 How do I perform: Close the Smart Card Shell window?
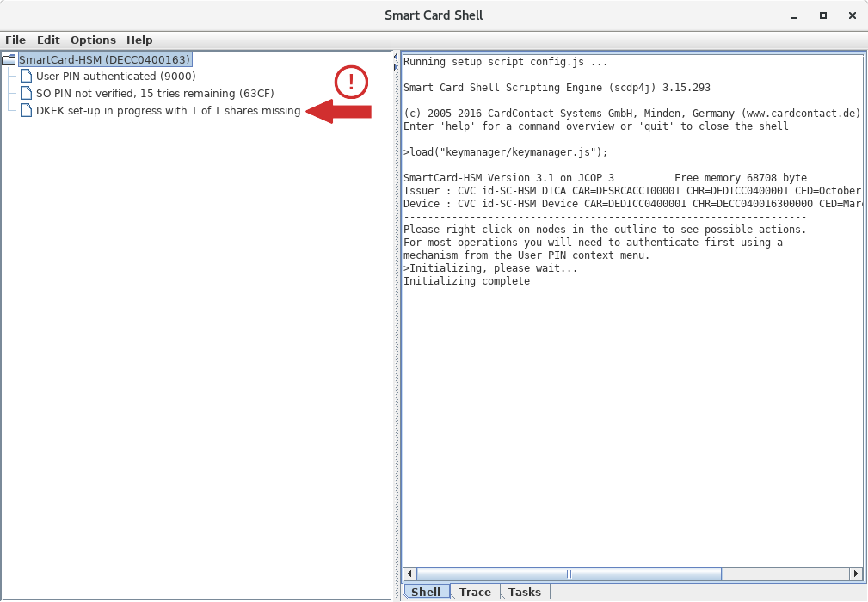(853, 16)
